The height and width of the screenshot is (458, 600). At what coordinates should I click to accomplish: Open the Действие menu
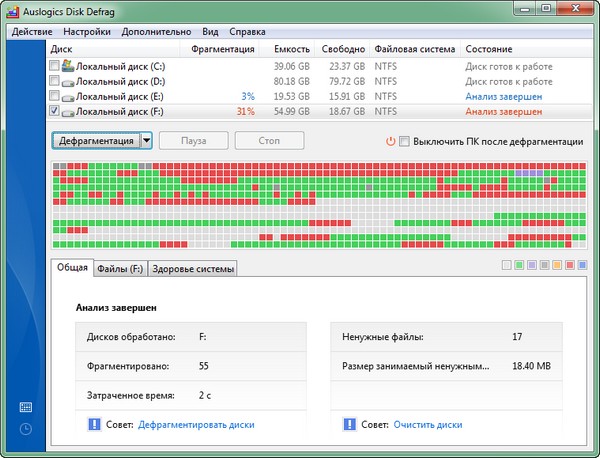tap(34, 31)
